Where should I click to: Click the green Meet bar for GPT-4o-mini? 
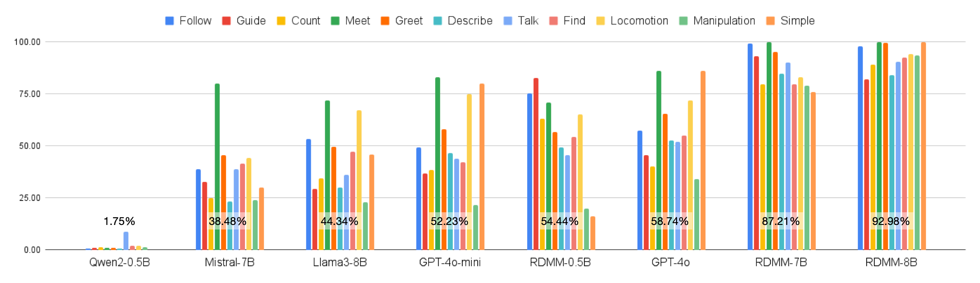(x=437, y=164)
